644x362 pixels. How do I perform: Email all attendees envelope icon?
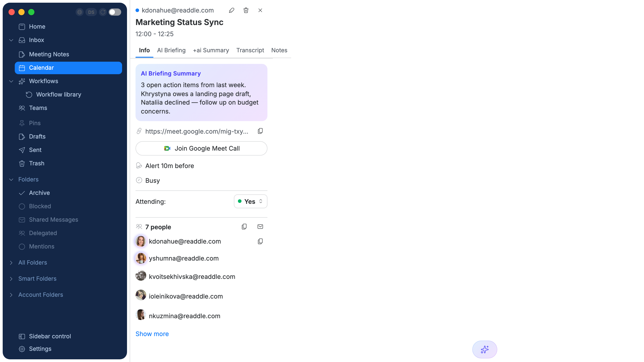pyautogui.click(x=260, y=227)
